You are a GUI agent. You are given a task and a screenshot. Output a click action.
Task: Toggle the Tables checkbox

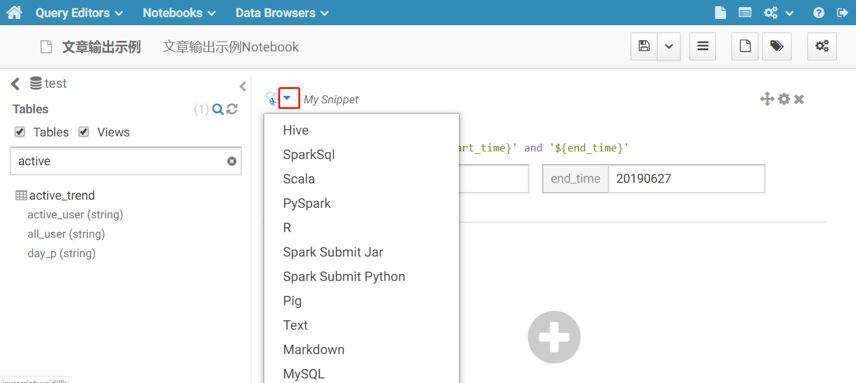coord(20,132)
